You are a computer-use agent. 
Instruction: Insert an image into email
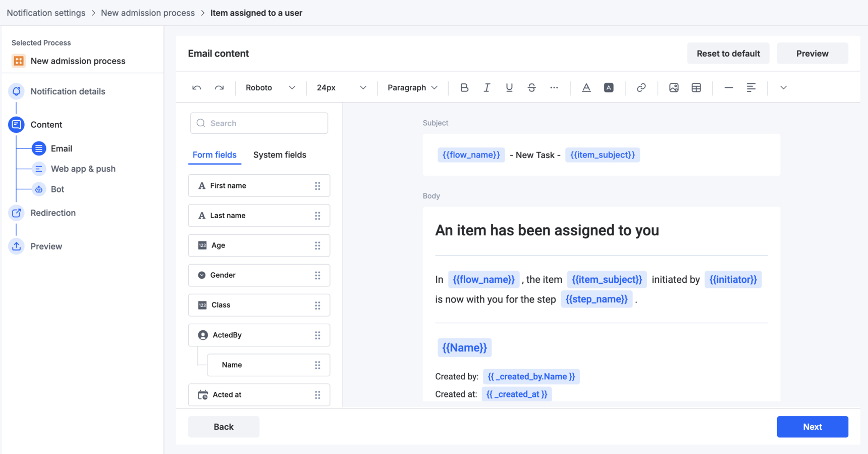click(674, 88)
